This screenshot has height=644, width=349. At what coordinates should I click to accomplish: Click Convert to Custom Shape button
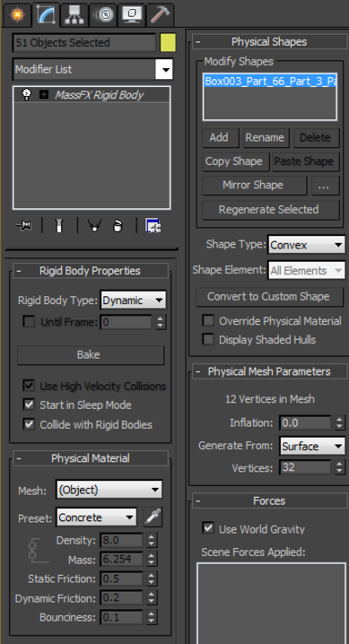click(270, 297)
